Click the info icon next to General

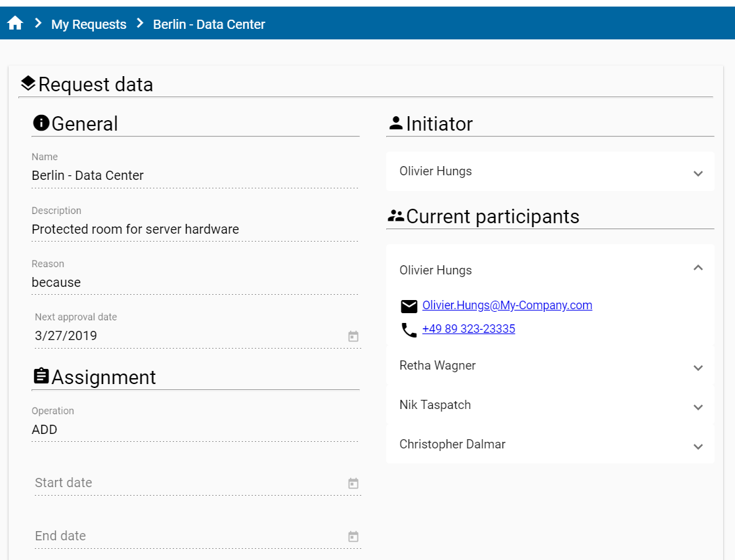point(41,123)
